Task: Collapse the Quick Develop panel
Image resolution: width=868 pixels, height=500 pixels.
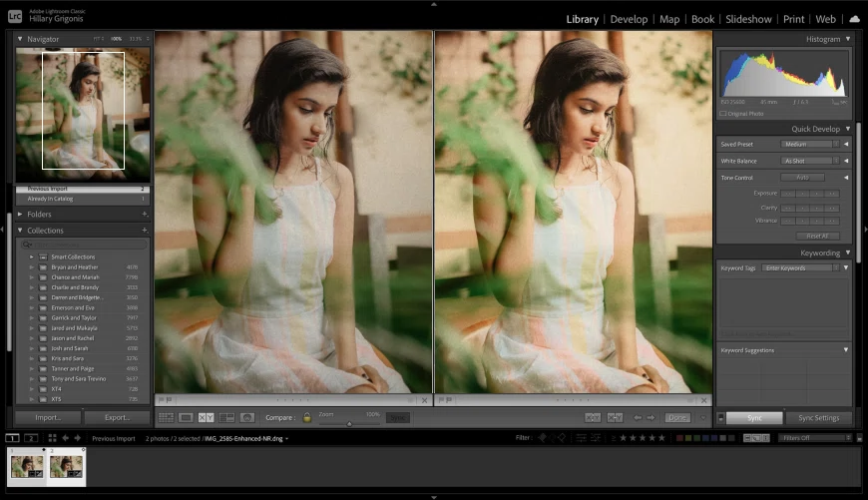Action: (847, 129)
